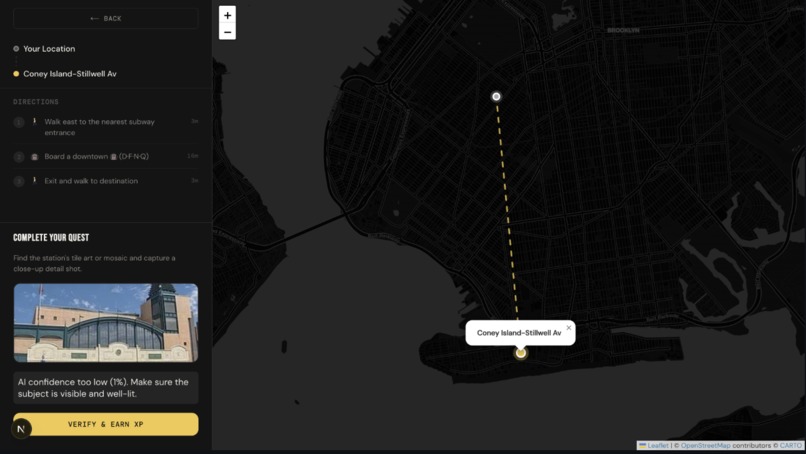Close the Coney Island-Stillwell Av popup
The width and height of the screenshot is (806, 454).
click(569, 328)
